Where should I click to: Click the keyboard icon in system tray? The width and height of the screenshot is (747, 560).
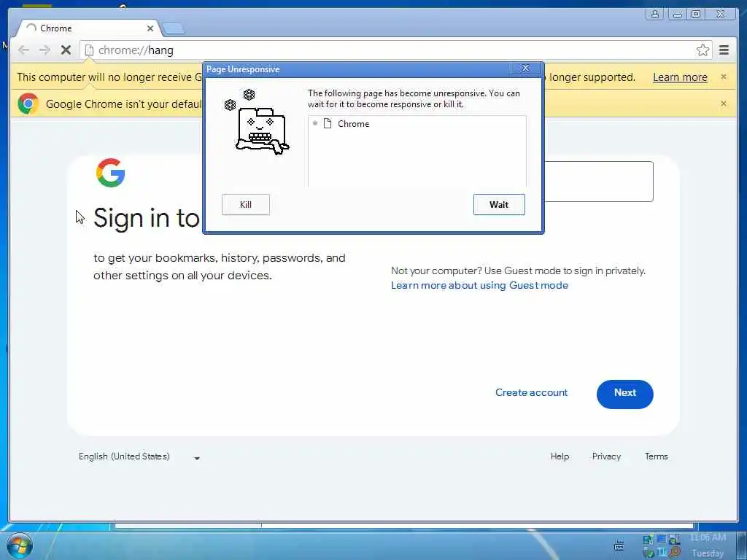619,545
